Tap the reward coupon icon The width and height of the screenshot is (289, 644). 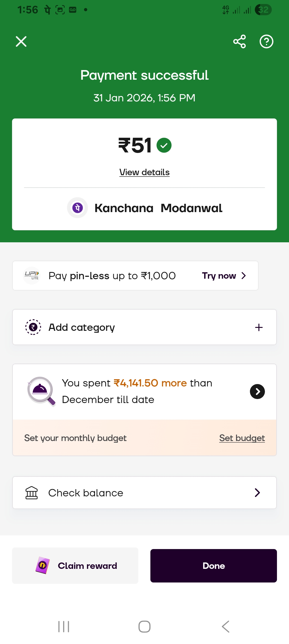[x=43, y=565]
